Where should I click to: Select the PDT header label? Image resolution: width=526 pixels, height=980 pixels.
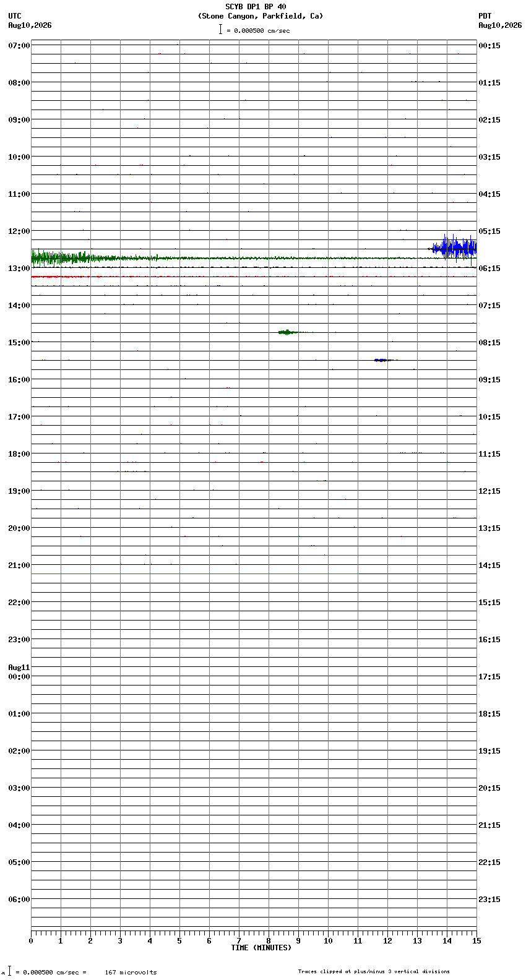(485, 16)
